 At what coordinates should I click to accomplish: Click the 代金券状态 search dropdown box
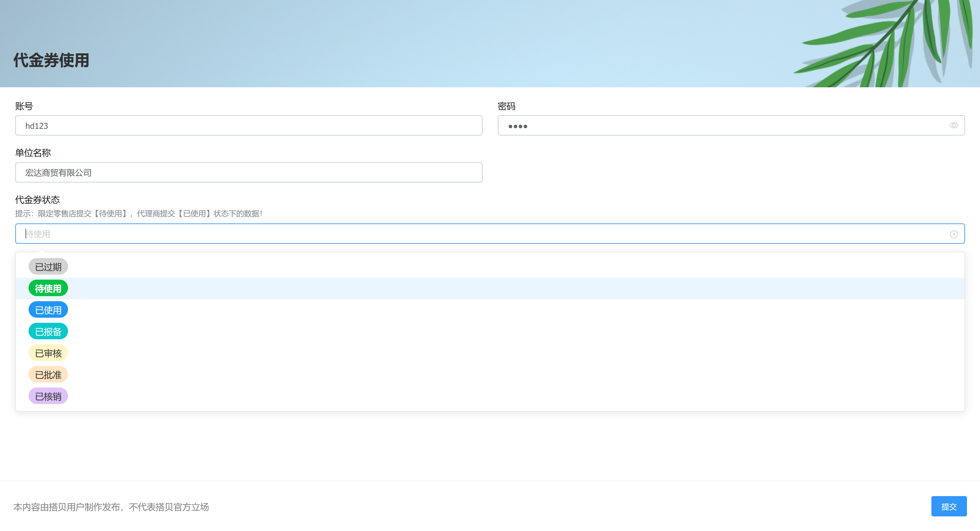483,234
